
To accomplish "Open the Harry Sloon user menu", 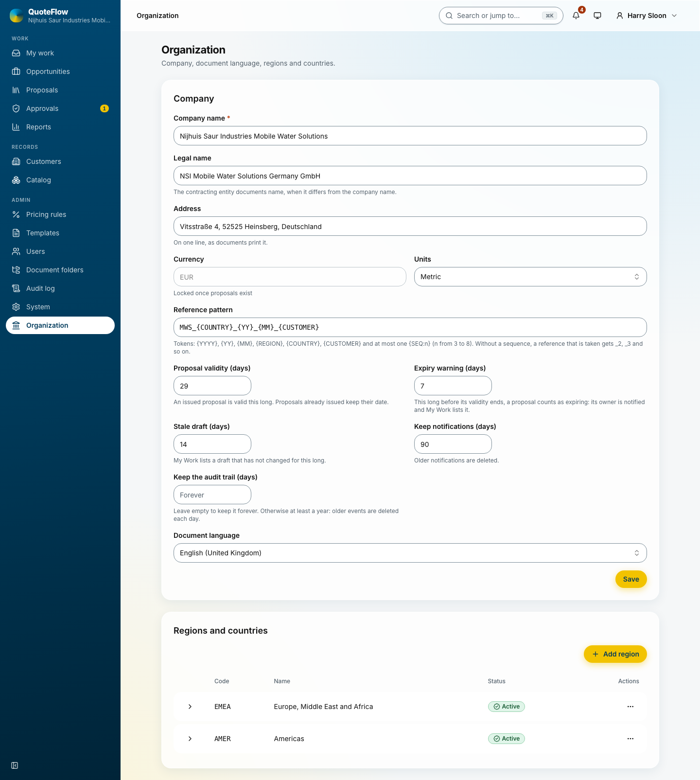I will 647,16.
